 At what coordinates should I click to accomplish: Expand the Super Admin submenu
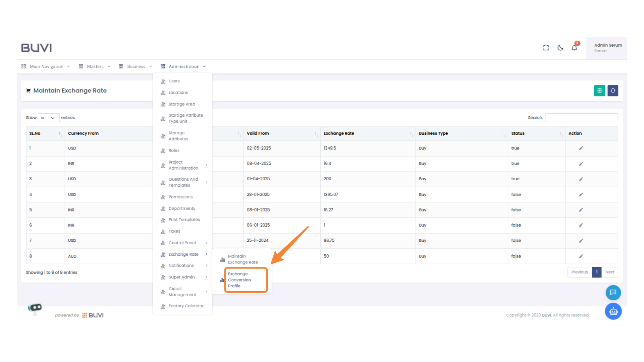point(182,277)
